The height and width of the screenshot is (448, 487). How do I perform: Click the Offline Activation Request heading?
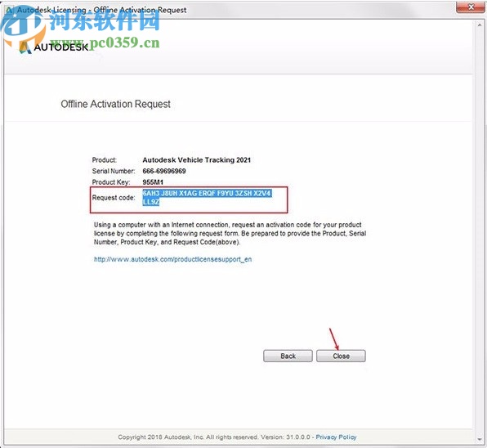115,104
